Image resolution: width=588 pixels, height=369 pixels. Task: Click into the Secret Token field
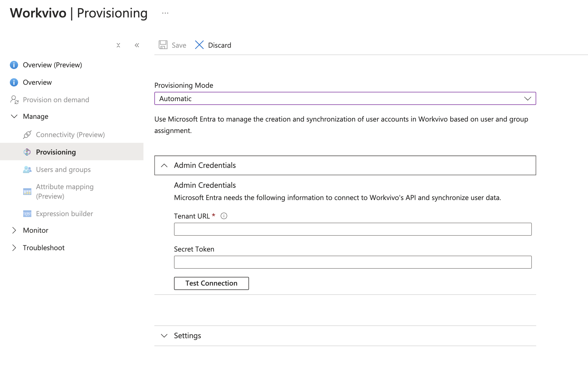tap(353, 262)
